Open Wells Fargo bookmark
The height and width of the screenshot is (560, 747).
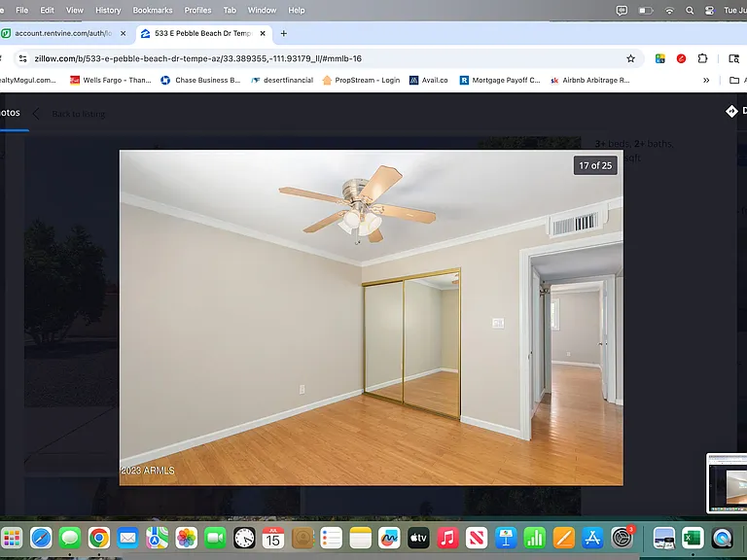point(111,80)
